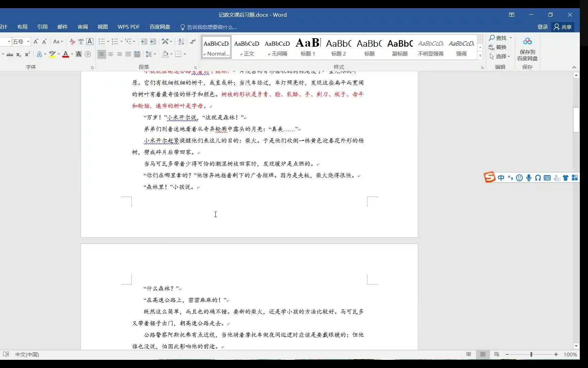Switch to web layout view
Viewport: 588px width, 368px height.
[x=496, y=354]
